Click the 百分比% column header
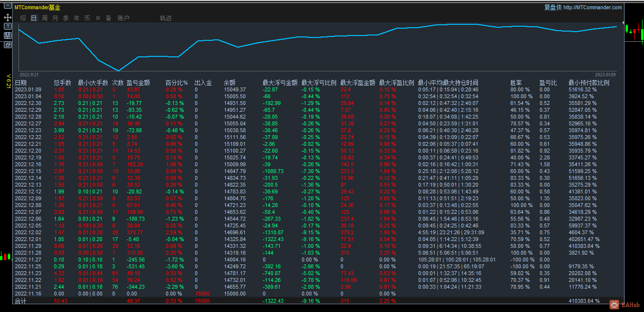Screen dimensions: 644x312 (176, 83)
